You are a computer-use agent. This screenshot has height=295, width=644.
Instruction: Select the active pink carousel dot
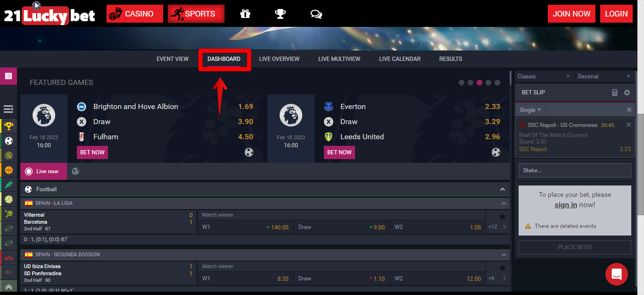[x=479, y=83]
